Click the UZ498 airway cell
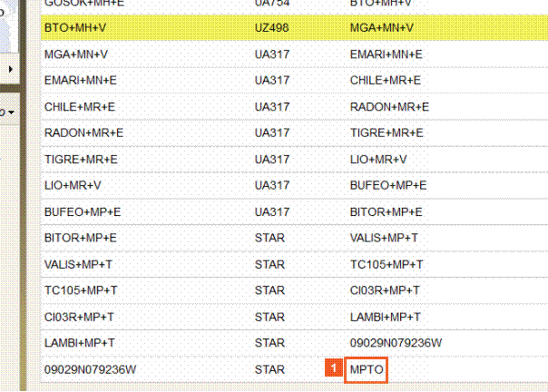This screenshot has width=548, height=392. [x=271, y=27]
